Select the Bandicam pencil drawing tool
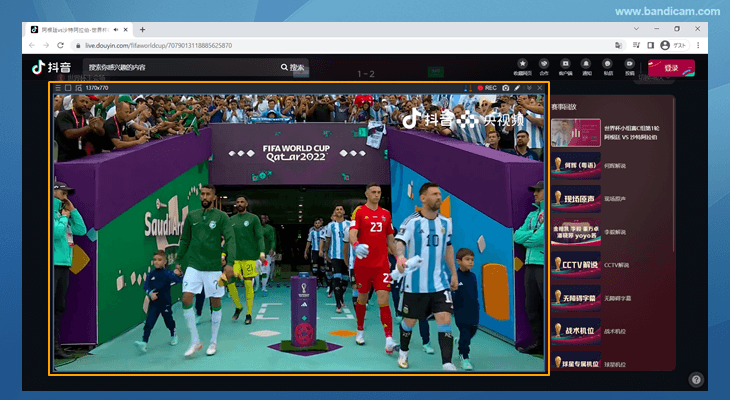This screenshot has height=400, width=730. pyautogui.click(x=519, y=88)
